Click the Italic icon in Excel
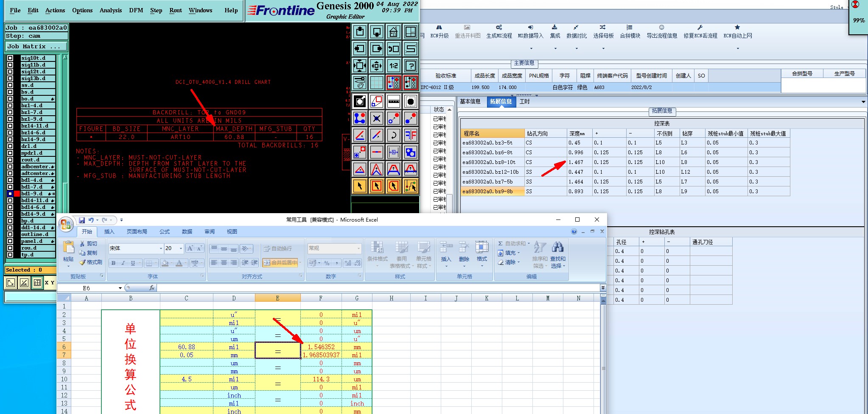The width and height of the screenshot is (868, 414). pos(123,263)
